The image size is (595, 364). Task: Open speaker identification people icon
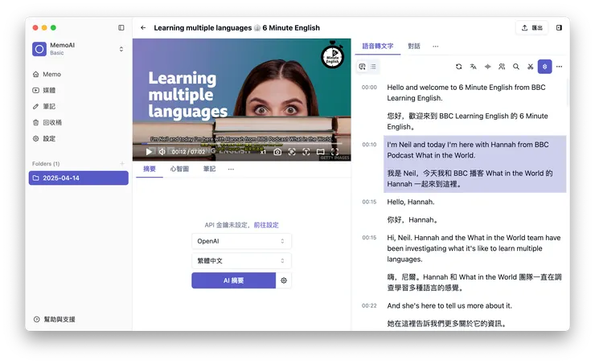coord(502,67)
